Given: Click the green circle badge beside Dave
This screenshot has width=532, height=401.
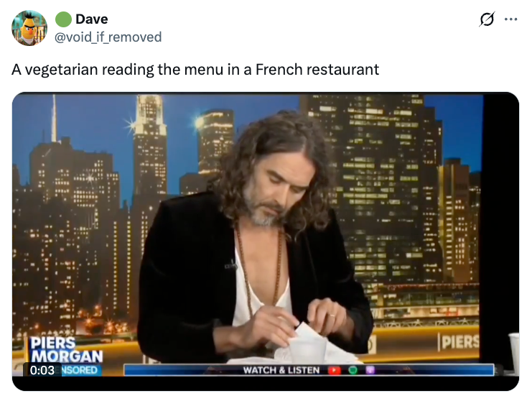Looking at the screenshot, I should coord(63,19).
